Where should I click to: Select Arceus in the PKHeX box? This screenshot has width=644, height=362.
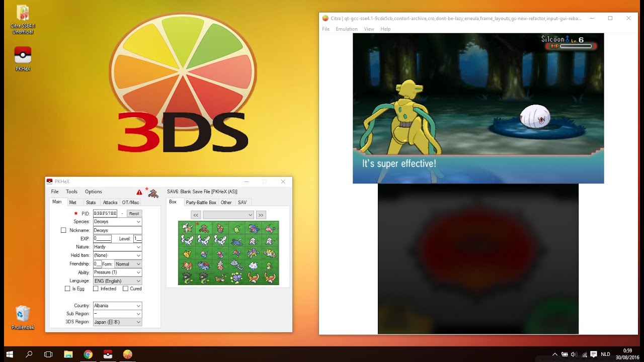[187, 227]
